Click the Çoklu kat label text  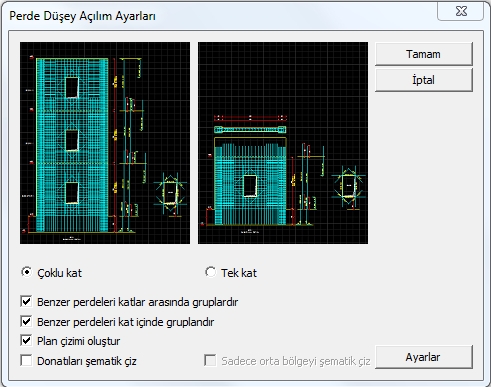(59, 273)
